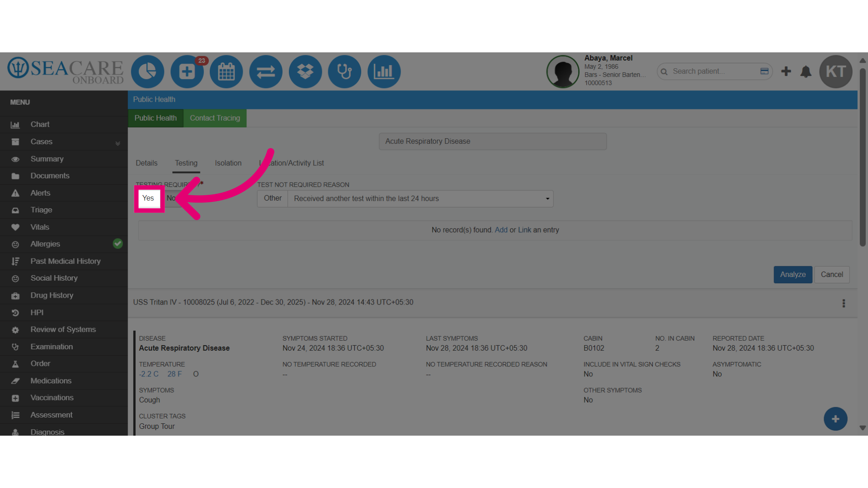Click the patient name Abaya, Marcel
This screenshot has height=488, width=868.
tap(608, 58)
